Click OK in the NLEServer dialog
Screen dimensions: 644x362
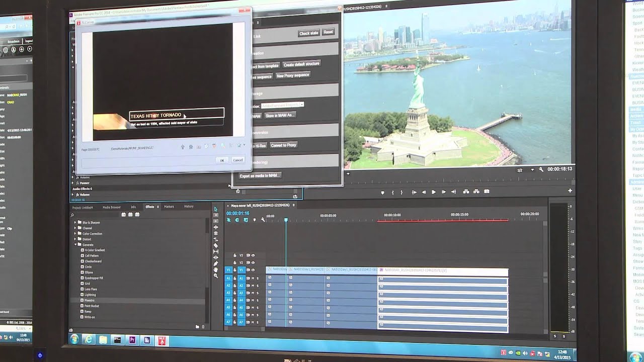click(x=222, y=160)
